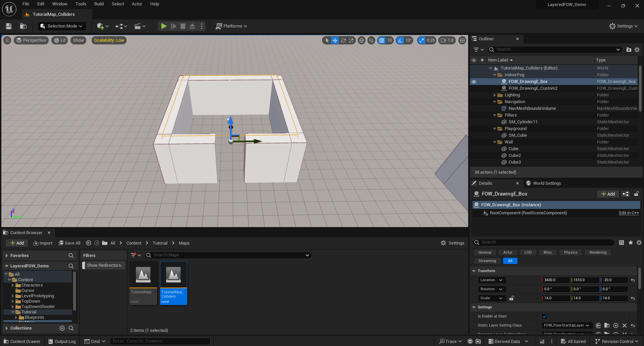The height and width of the screenshot is (346, 644).
Task: Open the Actor menu
Action: pyautogui.click(x=137, y=4)
